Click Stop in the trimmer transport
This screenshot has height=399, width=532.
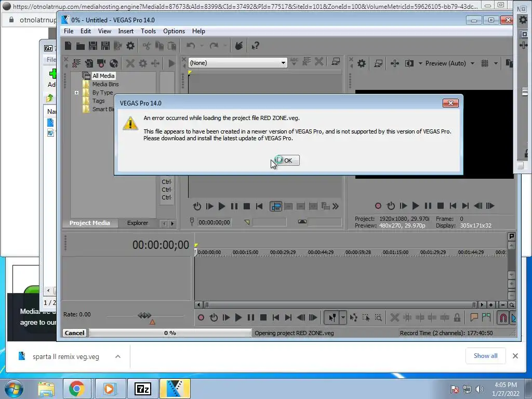[x=247, y=206]
